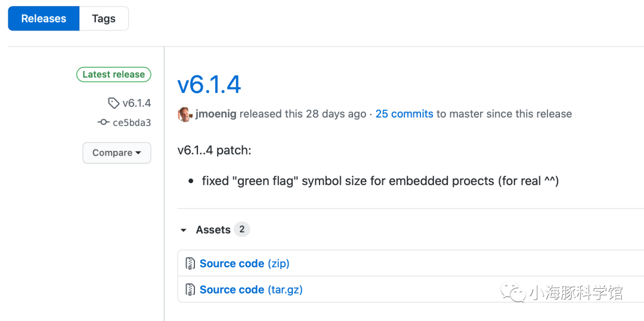This screenshot has height=321, width=644.
Task: View the 25 commits since this release
Action: (x=404, y=114)
